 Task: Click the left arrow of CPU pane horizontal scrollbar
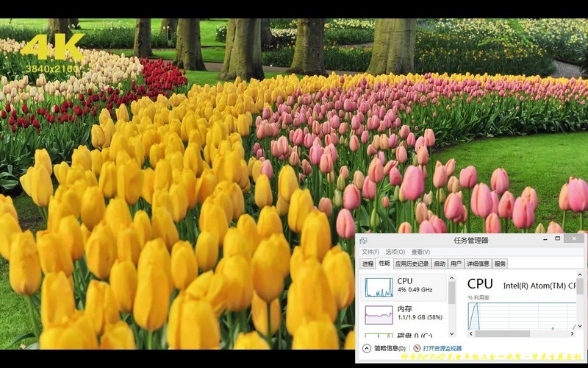(x=471, y=334)
